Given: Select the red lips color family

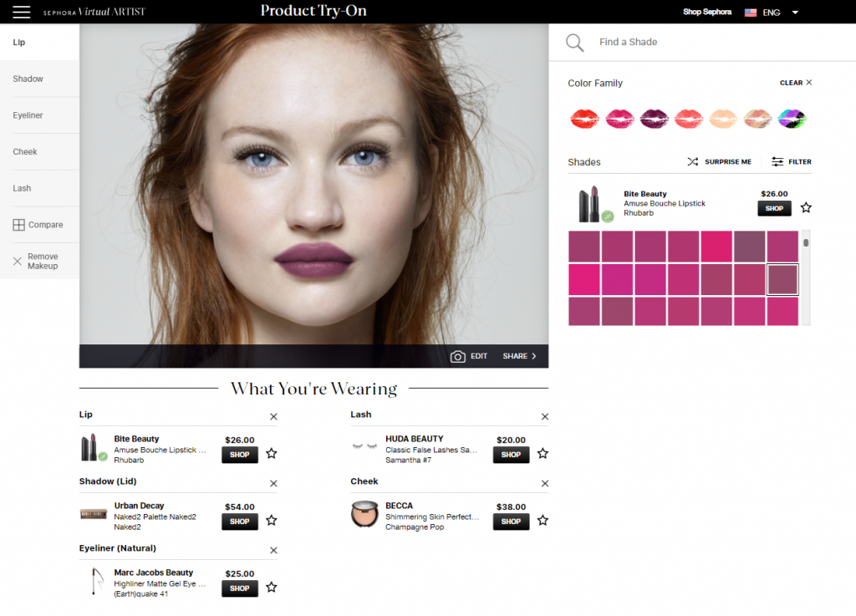Looking at the screenshot, I should click(x=584, y=118).
